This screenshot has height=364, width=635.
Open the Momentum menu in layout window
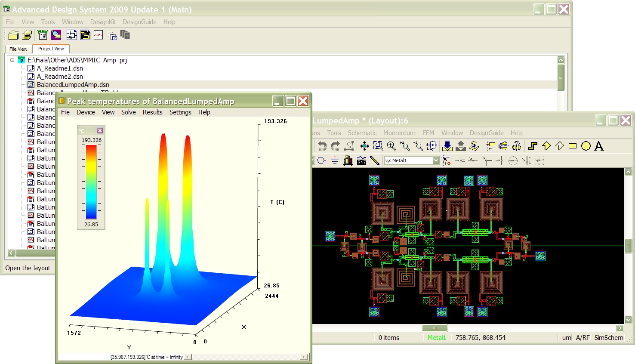pyautogui.click(x=399, y=133)
